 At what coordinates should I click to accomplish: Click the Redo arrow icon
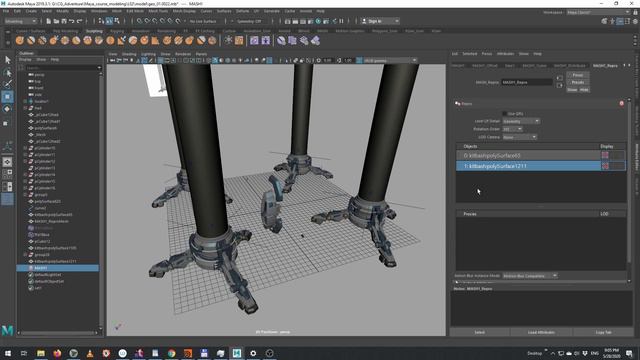(x=80, y=21)
